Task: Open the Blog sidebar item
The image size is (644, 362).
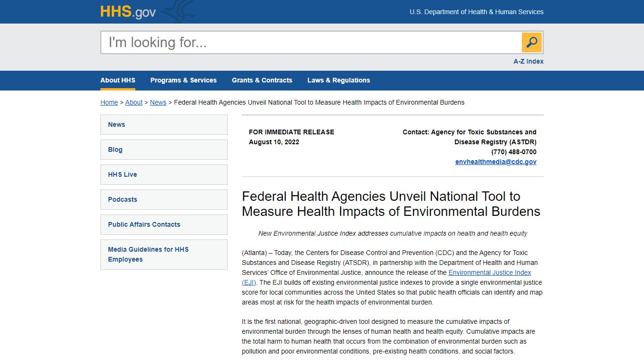Action: coord(164,149)
